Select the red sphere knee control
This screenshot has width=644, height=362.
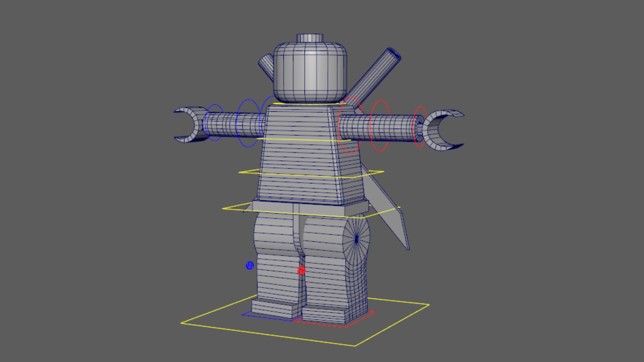302,270
